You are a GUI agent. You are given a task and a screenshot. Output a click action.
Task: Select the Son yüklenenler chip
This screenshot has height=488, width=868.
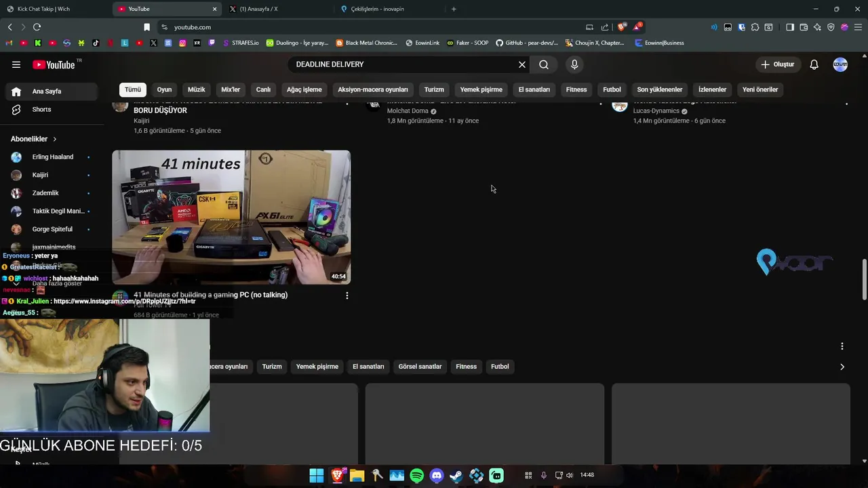click(660, 89)
